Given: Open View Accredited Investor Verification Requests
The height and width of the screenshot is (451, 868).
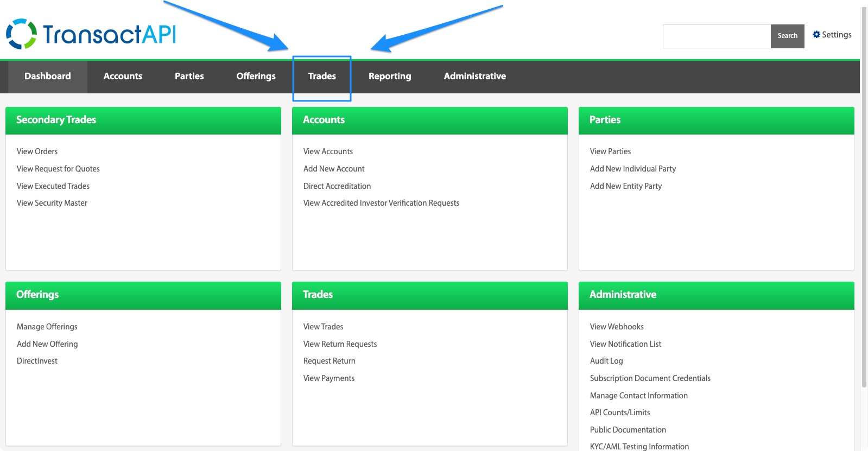Looking at the screenshot, I should point(381,203).
